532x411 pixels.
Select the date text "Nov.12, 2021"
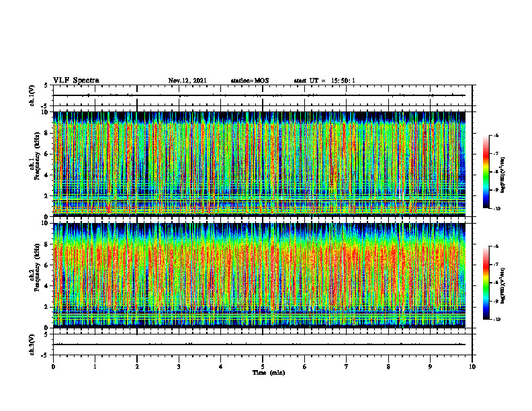[x=187, y=81]
